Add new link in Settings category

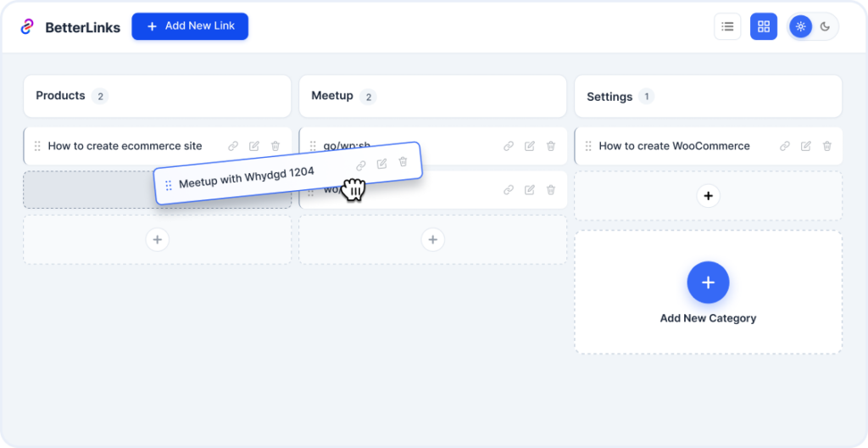tap(709, 196)
